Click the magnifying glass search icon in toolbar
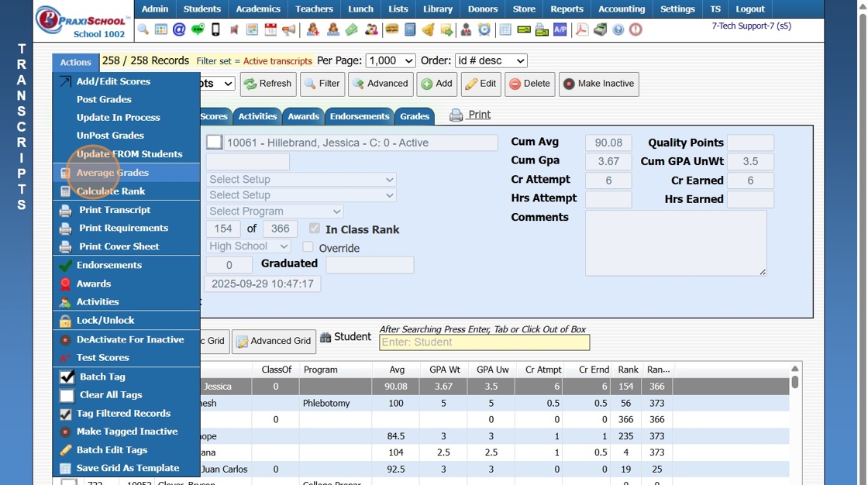 click(x=143, y=30)
